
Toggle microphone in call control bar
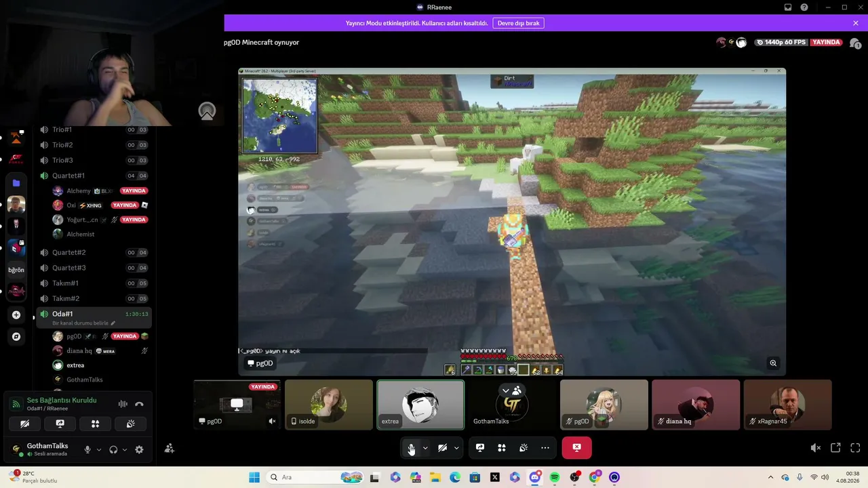point(411,448)
